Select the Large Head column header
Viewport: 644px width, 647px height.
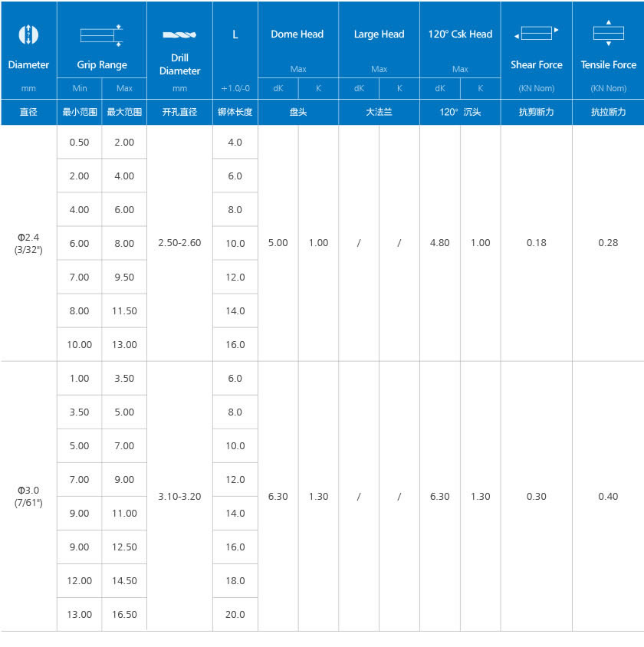379,34
